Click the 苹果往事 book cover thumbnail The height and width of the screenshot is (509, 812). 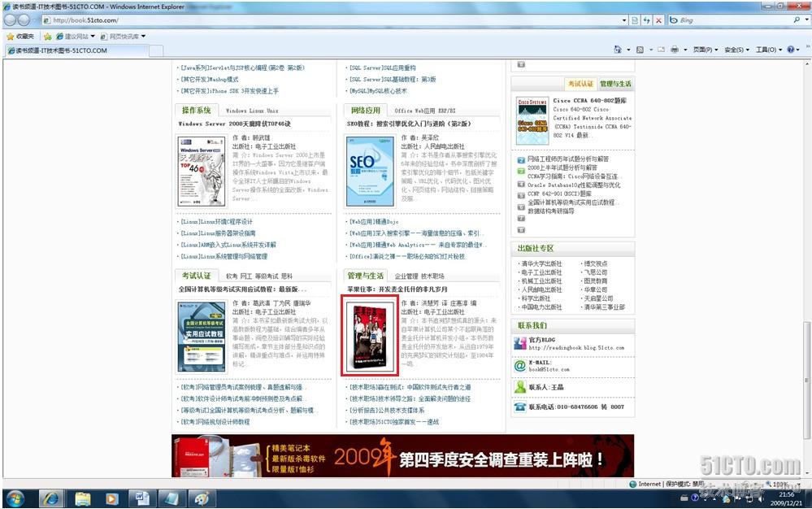point(369,335)
